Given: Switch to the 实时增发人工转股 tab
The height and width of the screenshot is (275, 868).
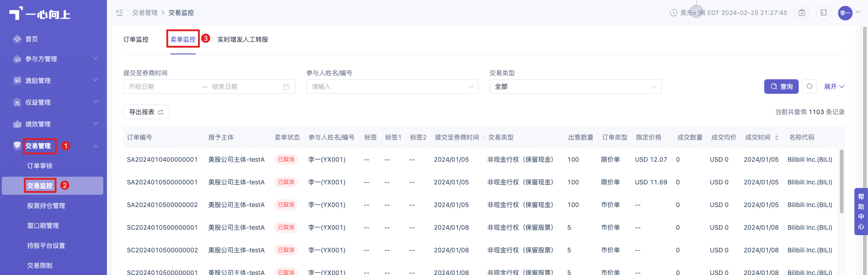Looking at the screenshot, I should (243, 39).
